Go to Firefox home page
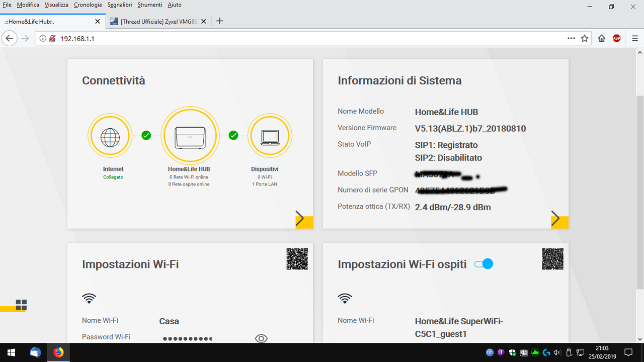 [602, 38]
